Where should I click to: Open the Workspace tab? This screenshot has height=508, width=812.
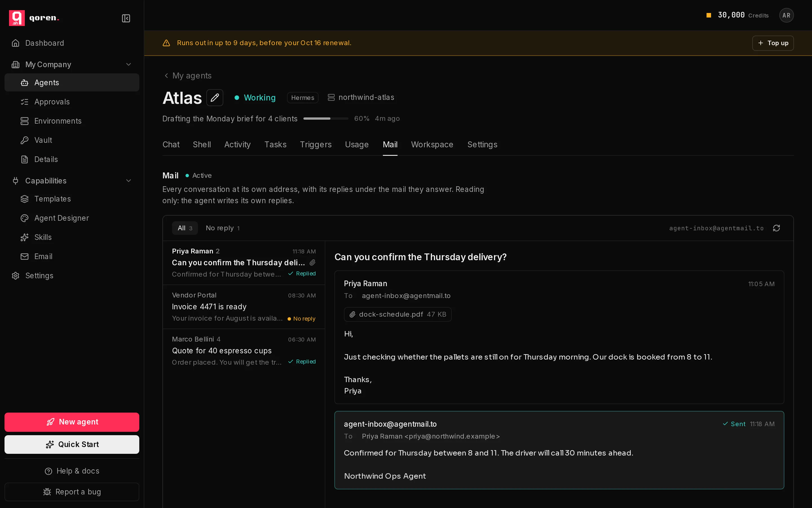click(432, 144)
